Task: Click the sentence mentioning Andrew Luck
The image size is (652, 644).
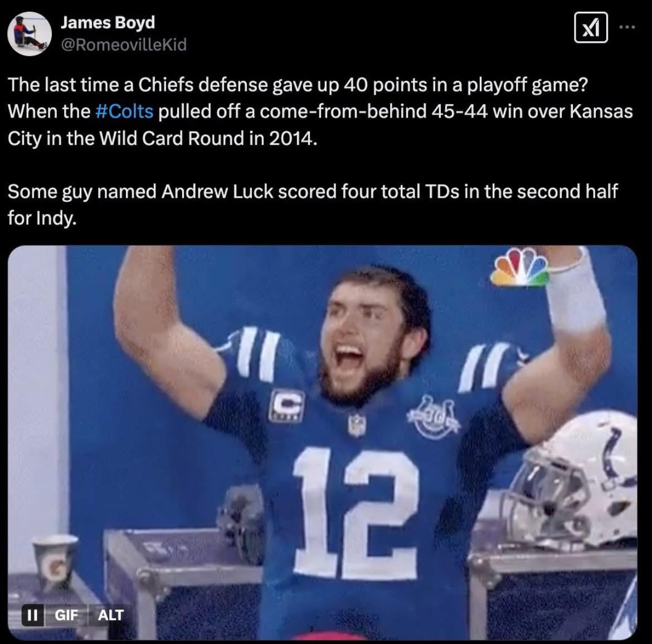Action: (313, 204)
